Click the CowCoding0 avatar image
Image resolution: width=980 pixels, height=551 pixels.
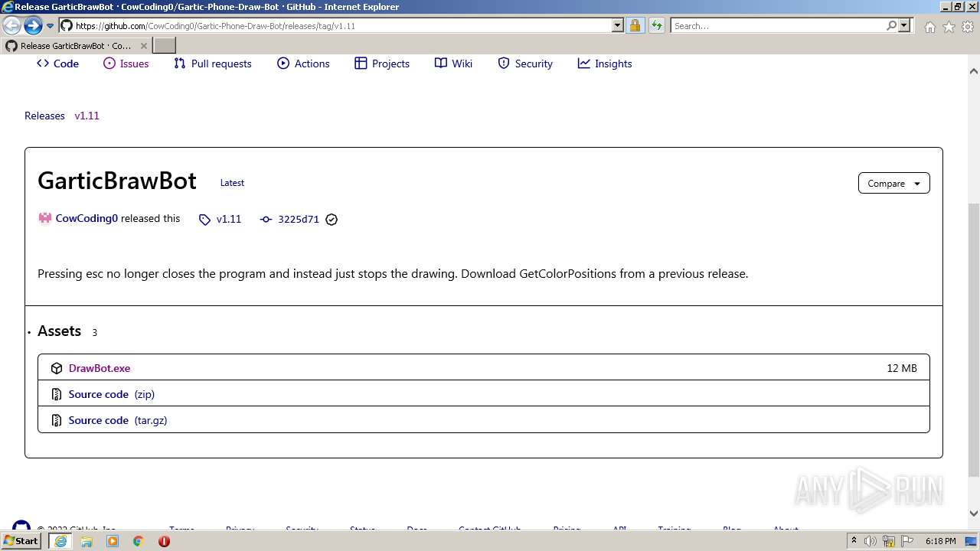tap(45, 218)
